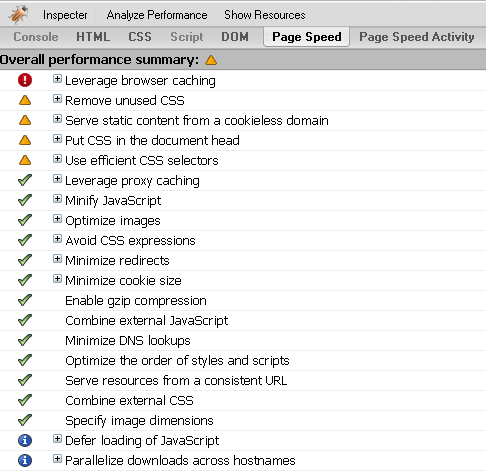Click Show Resources
The width and height of the screenshot is (486, 473).
coord(265,15)
